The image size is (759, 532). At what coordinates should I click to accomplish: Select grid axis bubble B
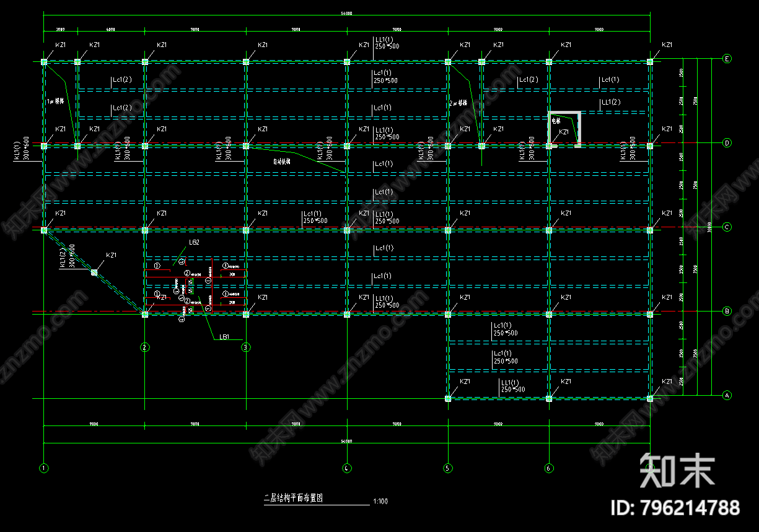(x=727, y=311)
